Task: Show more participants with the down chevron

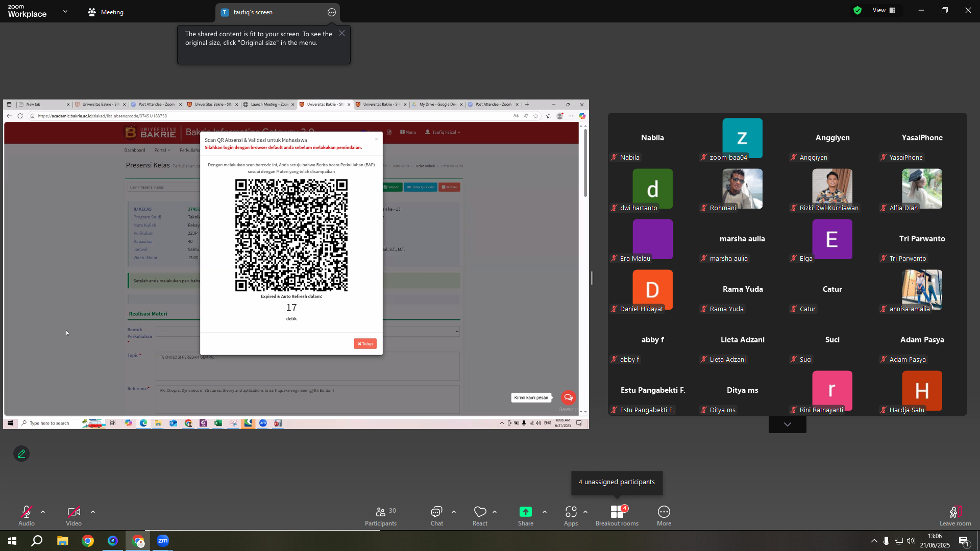Action: coord(788,424)
